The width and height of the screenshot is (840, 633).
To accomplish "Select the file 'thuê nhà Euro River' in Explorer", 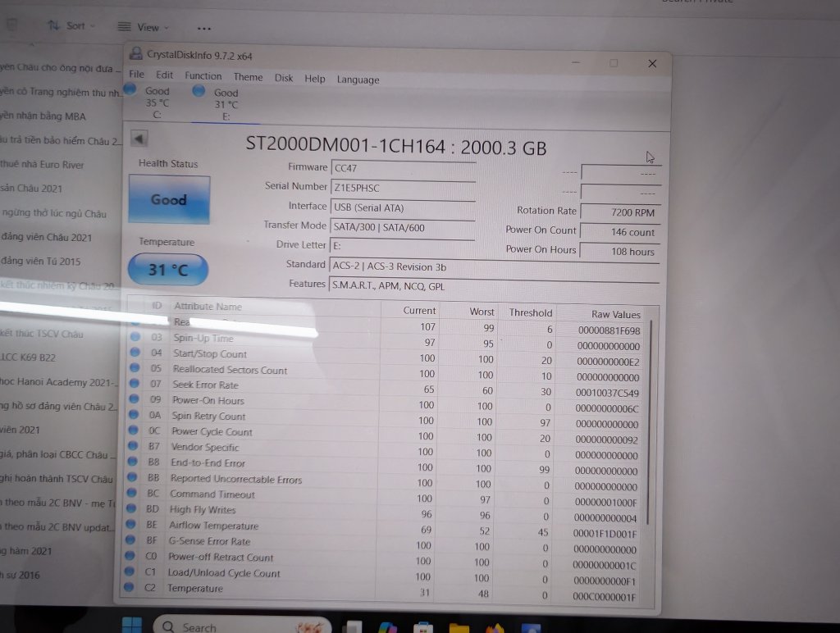I will point(43,165).
